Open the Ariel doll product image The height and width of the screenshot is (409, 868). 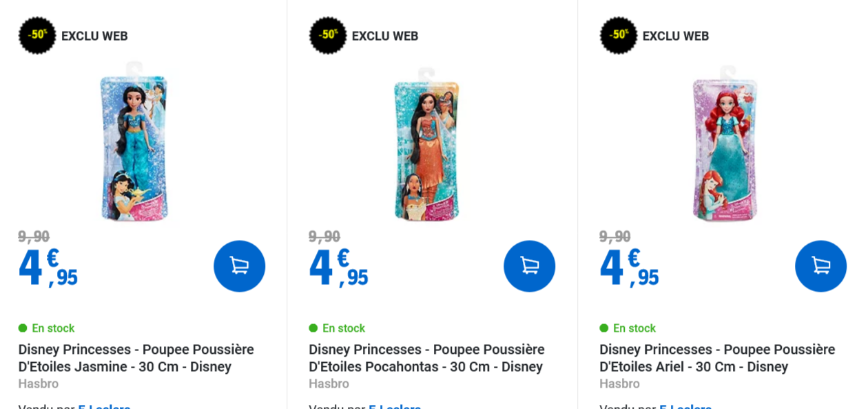tap(725, 143)
